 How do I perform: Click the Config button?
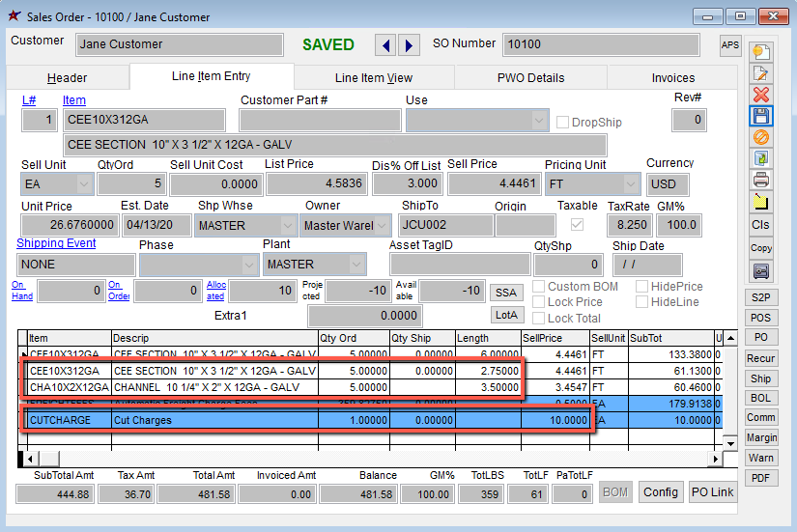tap(661, 492)
